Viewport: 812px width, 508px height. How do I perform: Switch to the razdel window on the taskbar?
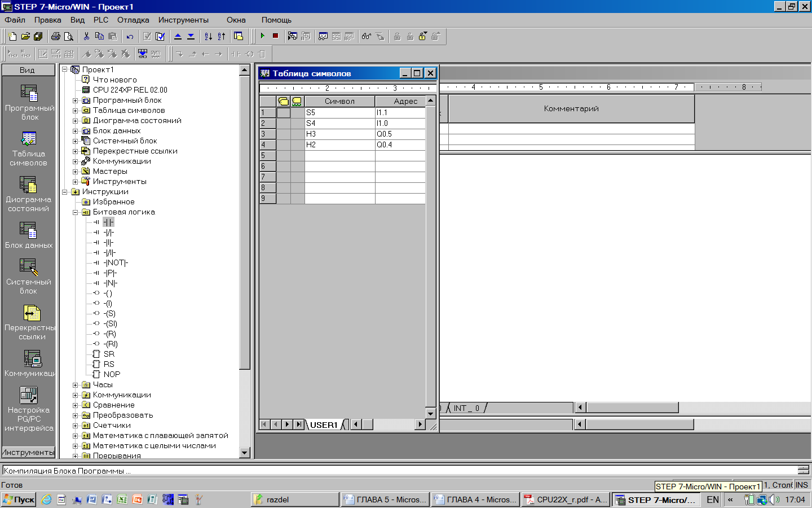[x=295, y=500]
